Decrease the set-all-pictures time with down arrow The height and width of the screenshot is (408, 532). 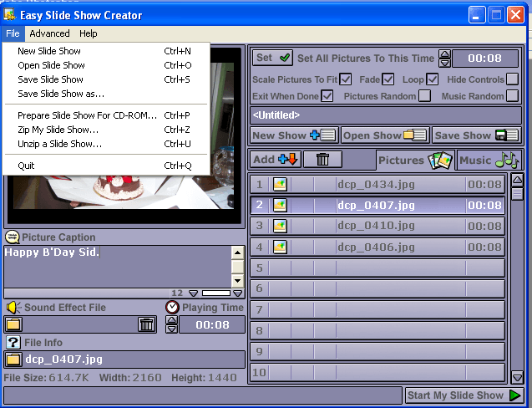tap(444, 63)
